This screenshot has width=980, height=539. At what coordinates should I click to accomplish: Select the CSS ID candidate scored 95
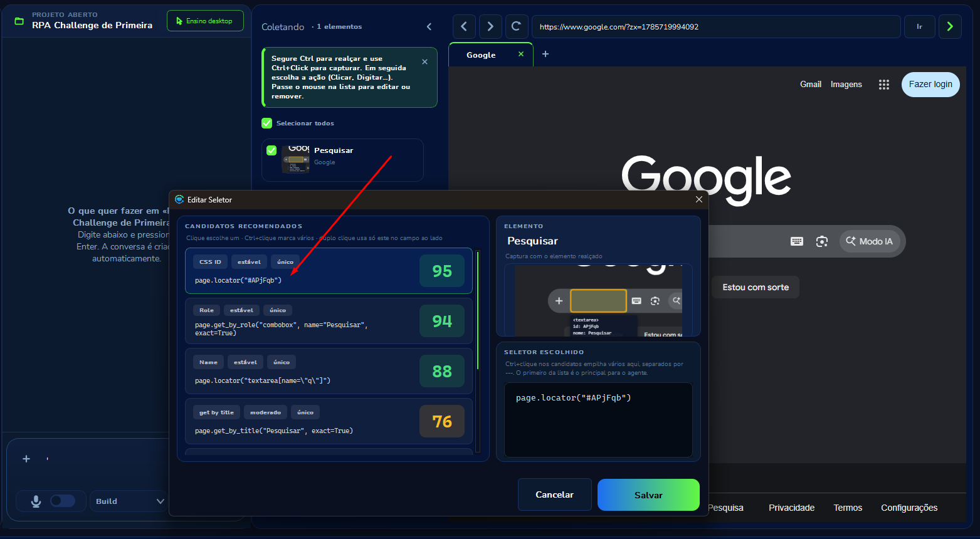(x=329, y=271)
